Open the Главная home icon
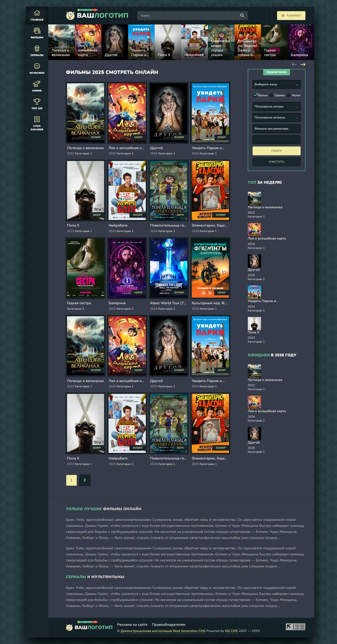Image resolution: width=337 pixels, height=644 pixels. (x=37, y=13)
